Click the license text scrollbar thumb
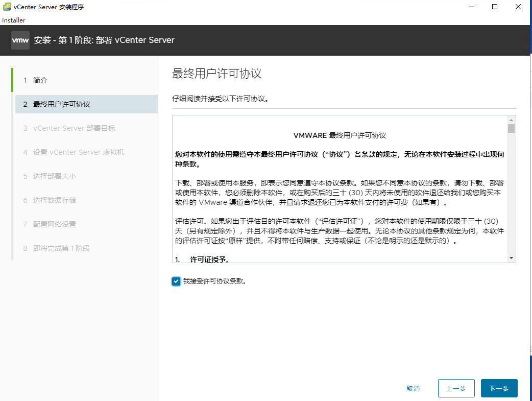The width and height of the screenshot is (532, 401). 511,128
